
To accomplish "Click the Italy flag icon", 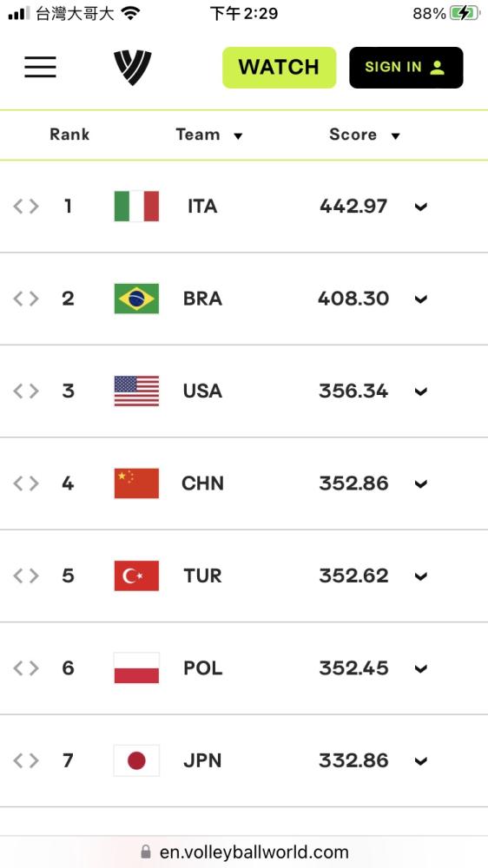I will pos(136,206).
